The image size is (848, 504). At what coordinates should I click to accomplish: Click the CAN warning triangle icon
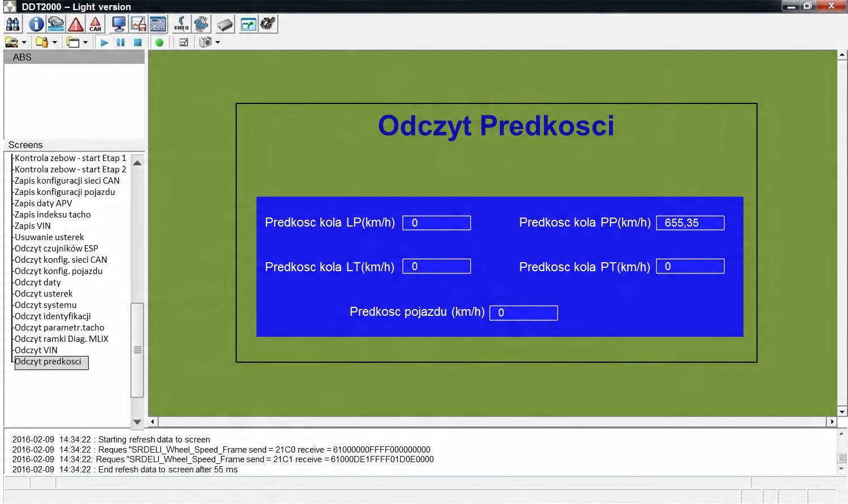pos(95,24)
